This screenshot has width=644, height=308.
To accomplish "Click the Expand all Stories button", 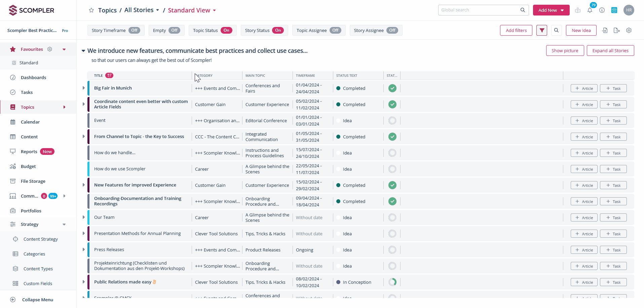I will click(x=610, y=50).
